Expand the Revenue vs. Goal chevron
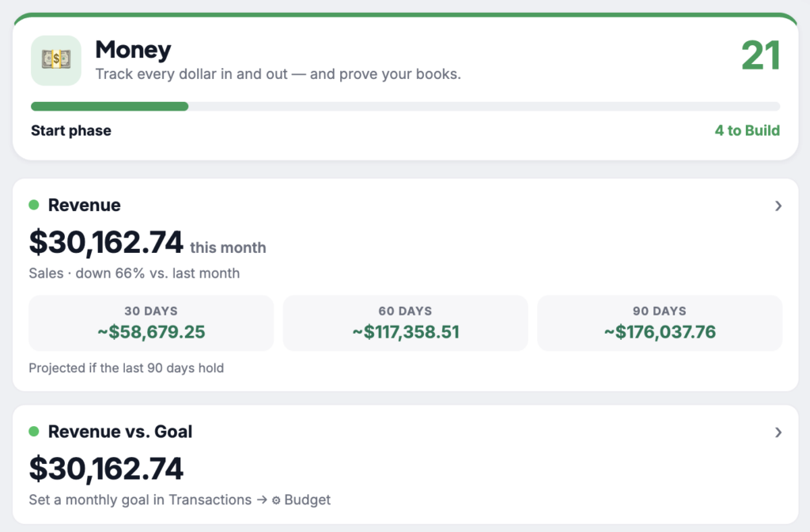Image resolution: width=810 pixels, height=532 pixels. [778, 432]
